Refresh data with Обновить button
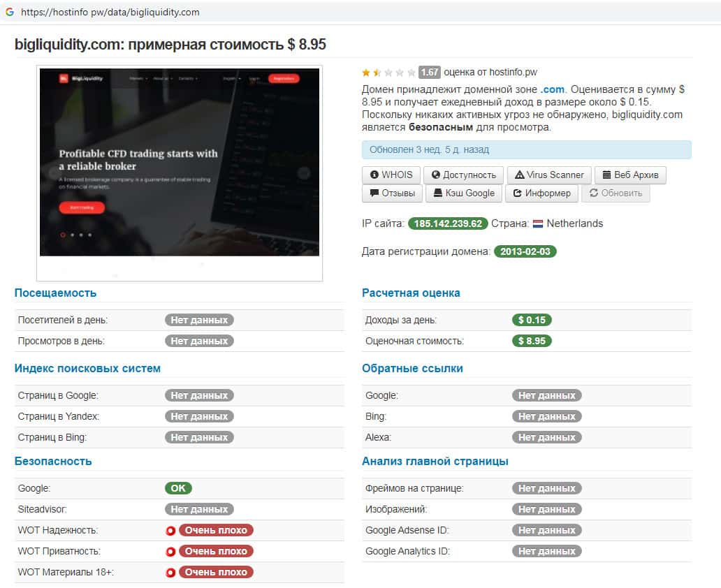Screen dimensions: 721x588 coord(616,193)
